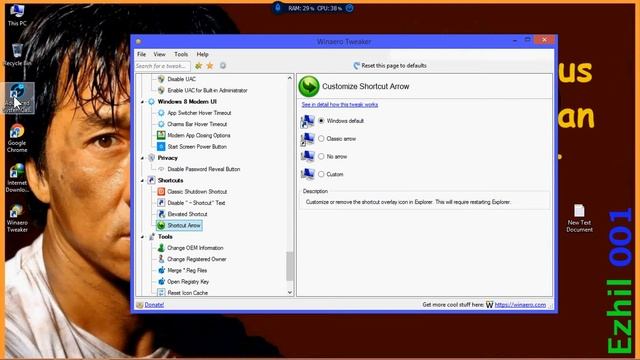The image size is (640, 360).
Task: Click the Change OEM Information icon
Action: click(161, 248)
